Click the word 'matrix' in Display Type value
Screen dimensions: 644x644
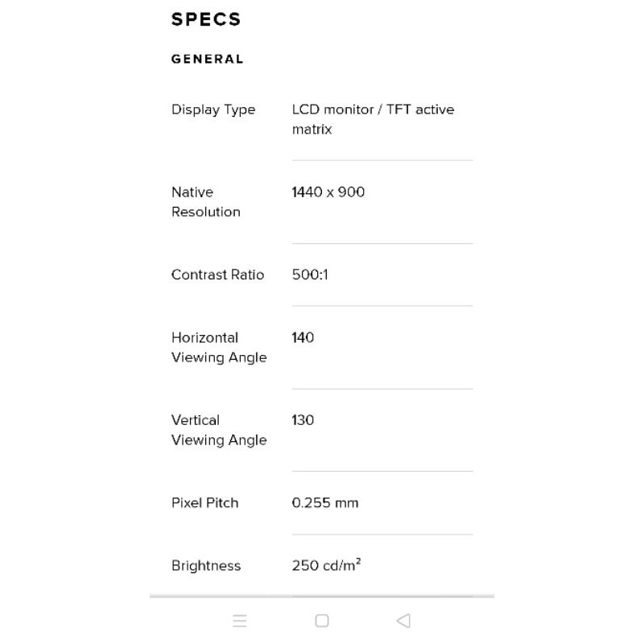312,130
